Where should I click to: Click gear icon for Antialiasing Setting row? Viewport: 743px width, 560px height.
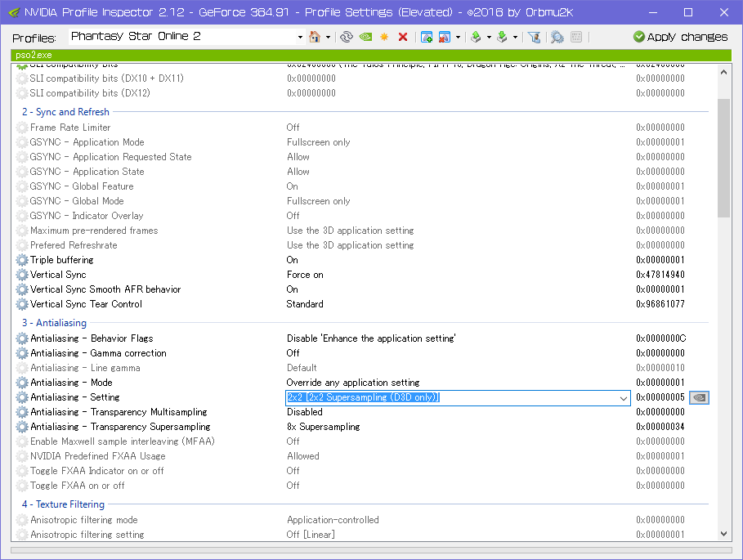(x=22, y=397)
